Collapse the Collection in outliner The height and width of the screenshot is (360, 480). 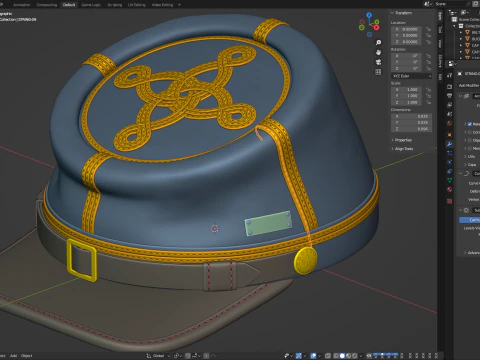pyautogui.click(x=455, y=26)
